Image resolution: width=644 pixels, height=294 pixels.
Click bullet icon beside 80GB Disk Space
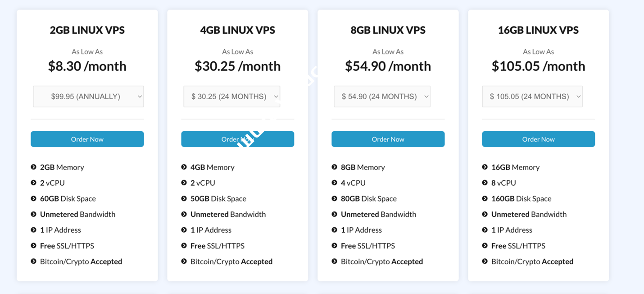click(x=335, y=198)
